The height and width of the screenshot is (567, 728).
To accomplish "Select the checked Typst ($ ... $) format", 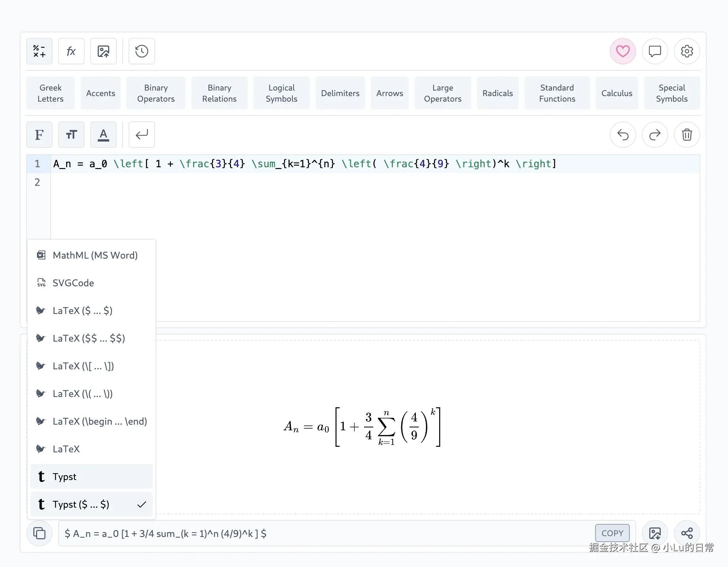I will (x=91, y=505).
